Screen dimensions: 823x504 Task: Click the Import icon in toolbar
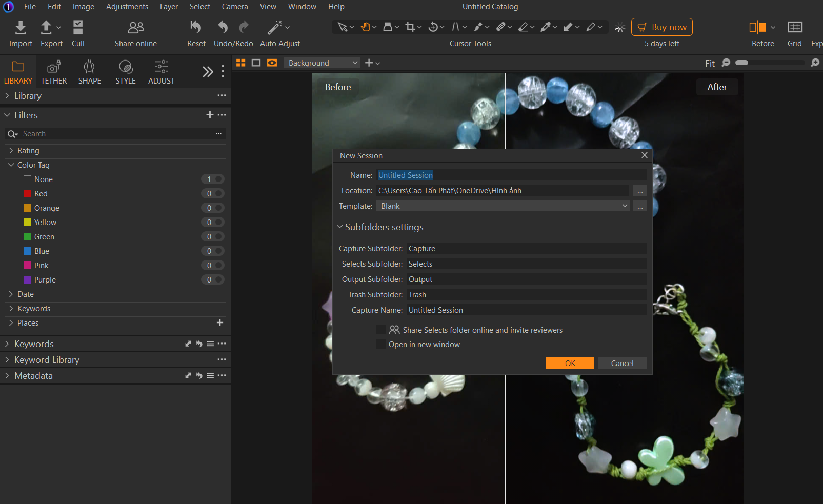[x=21, y=28]
